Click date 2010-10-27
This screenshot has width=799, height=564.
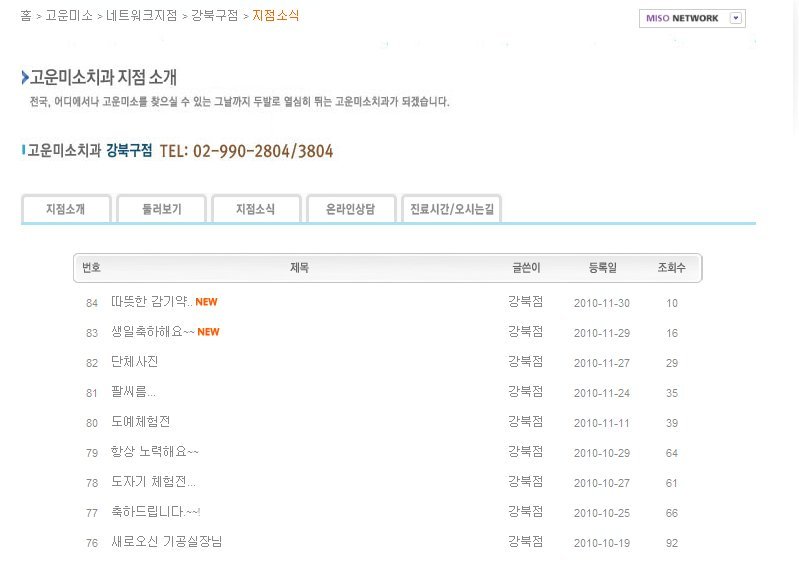pyautogui.click(x=602, y=483)
